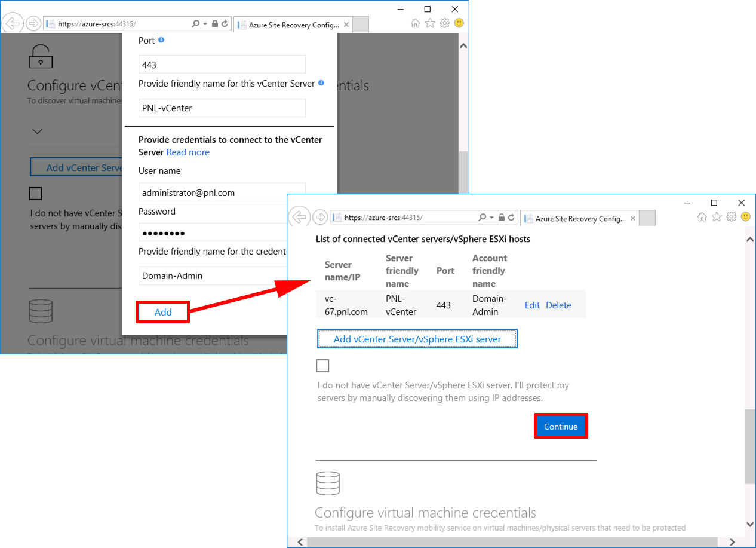Image resolution: width=756 pixels, height=548 pixels.
Task: Click Forward arrow in rear browser window
Action: 33,24
